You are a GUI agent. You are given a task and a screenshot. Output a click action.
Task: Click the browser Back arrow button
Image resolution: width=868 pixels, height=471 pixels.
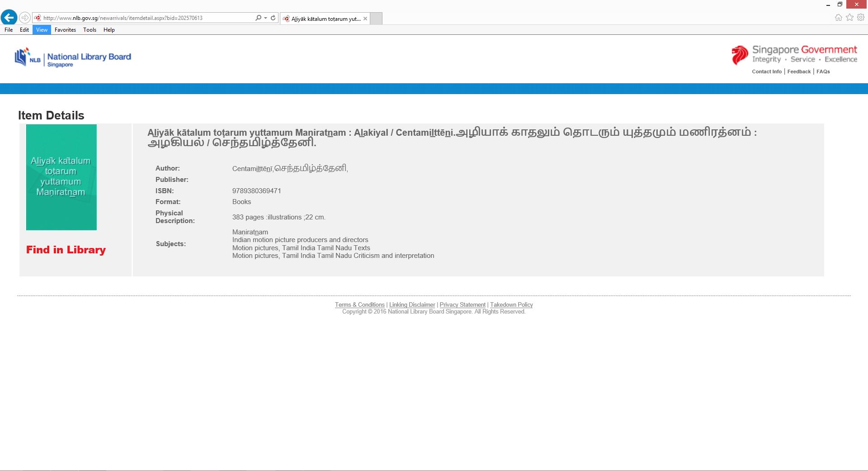pyautogui.click(x=9, y=18)
